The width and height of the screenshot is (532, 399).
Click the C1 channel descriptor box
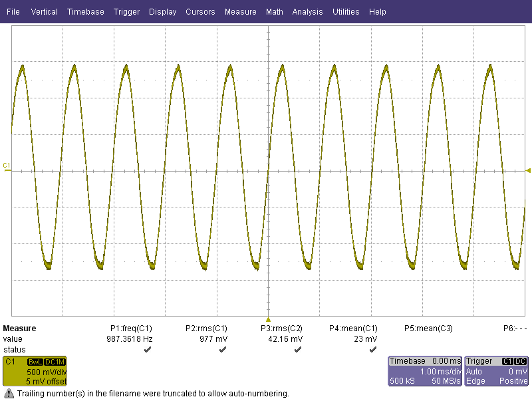(35, 371)
